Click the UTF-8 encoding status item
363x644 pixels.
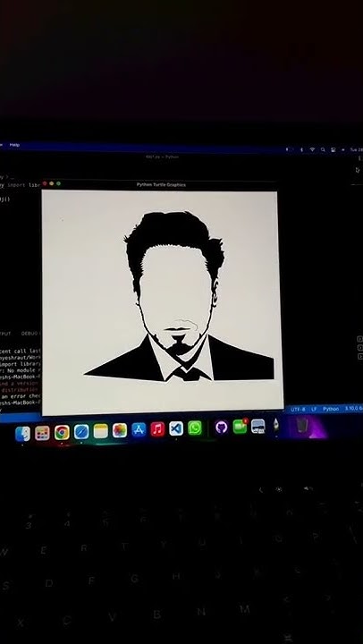tap(298, 410)
